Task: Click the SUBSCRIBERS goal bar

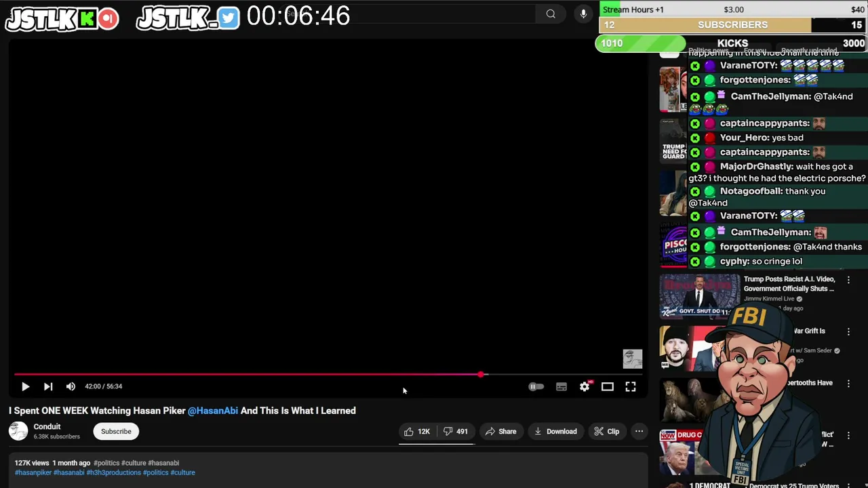Action: click(x=733, y=25)
